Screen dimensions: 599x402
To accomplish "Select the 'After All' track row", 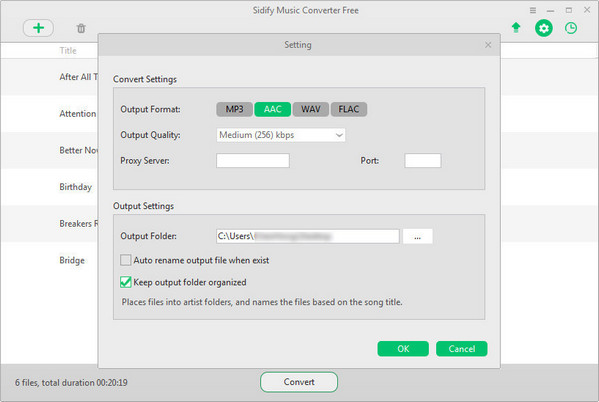I will tap(50, 77).
